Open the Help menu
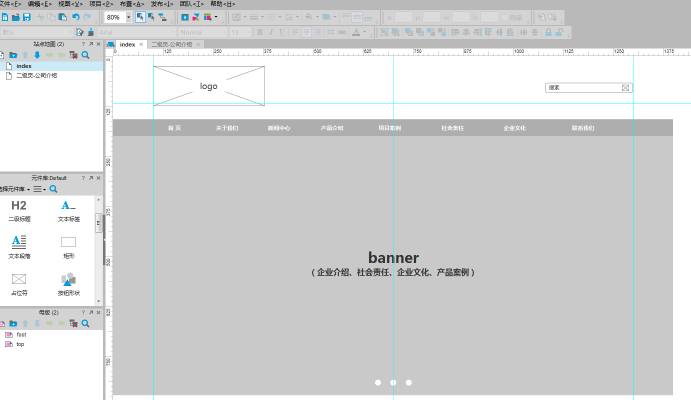 coord(223,4)
